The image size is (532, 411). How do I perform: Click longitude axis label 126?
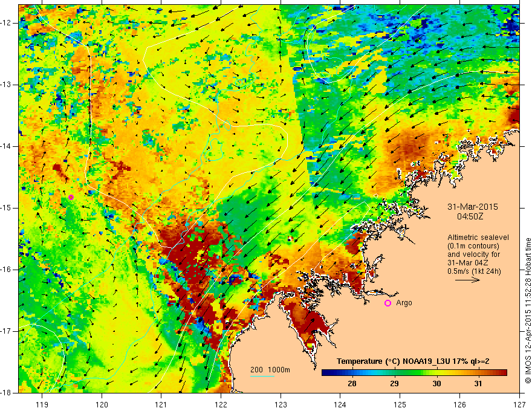pyautogui.click(x=459, y=404)
